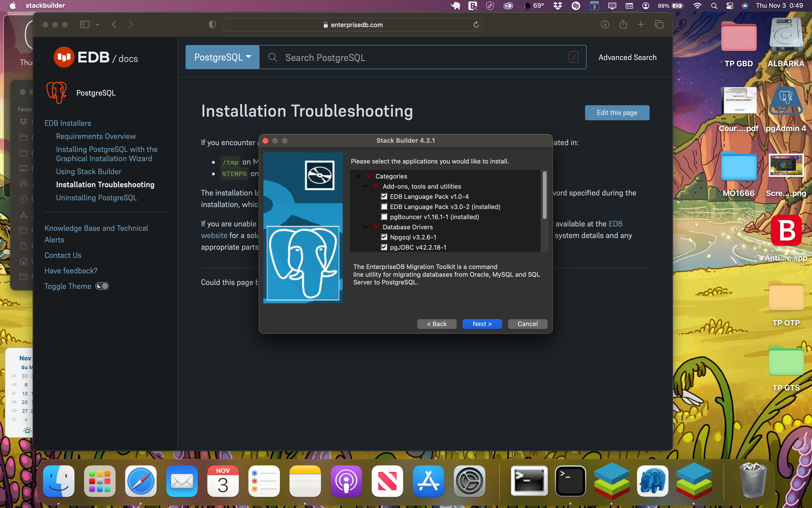
Task: Click Edit this page button
Action: [617, 112]
